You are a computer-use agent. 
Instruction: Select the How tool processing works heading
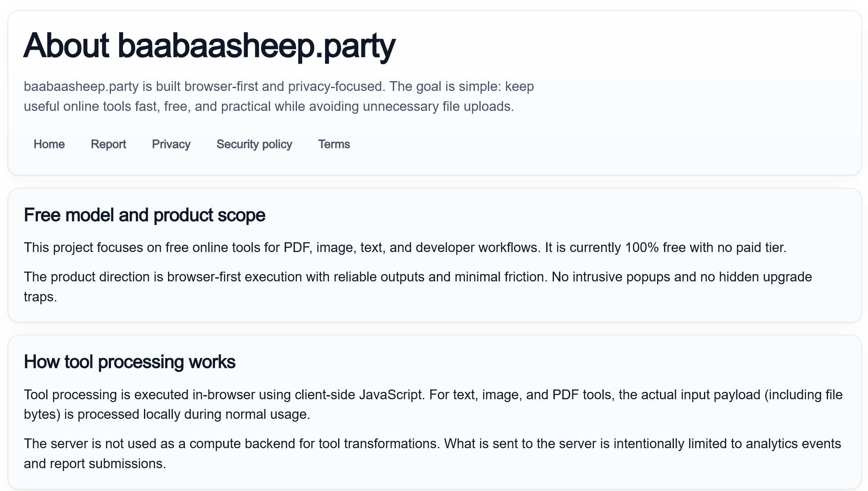click(x=130, y=361)
